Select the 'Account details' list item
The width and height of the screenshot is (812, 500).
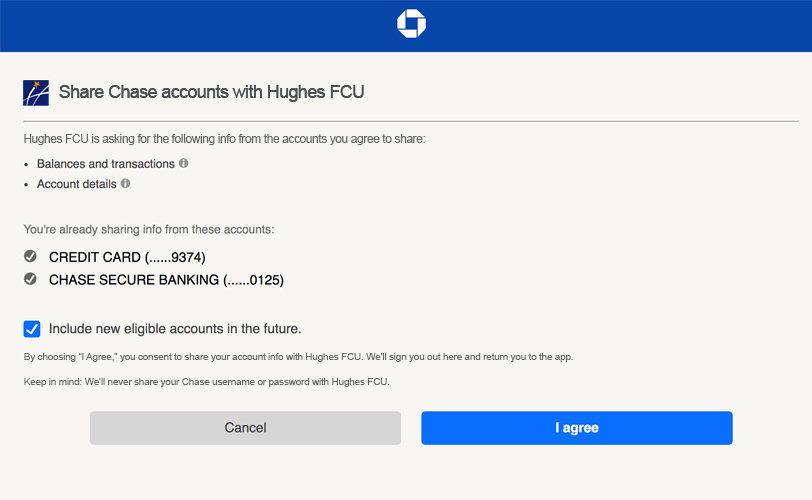[x=77, y=184]
